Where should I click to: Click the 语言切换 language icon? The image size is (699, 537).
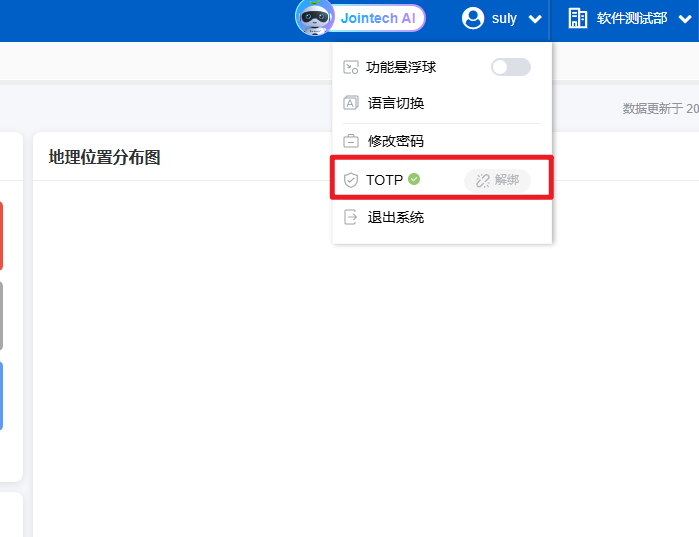351,103
